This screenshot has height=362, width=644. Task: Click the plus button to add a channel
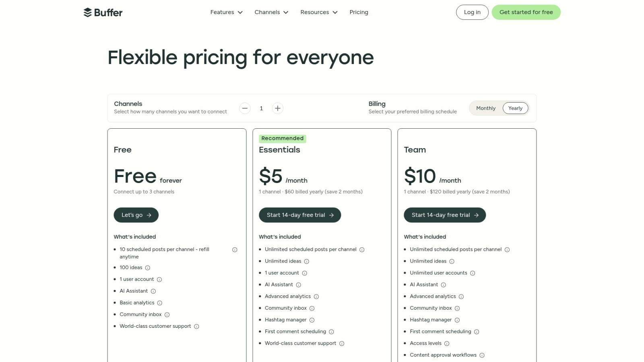[278, 108]
